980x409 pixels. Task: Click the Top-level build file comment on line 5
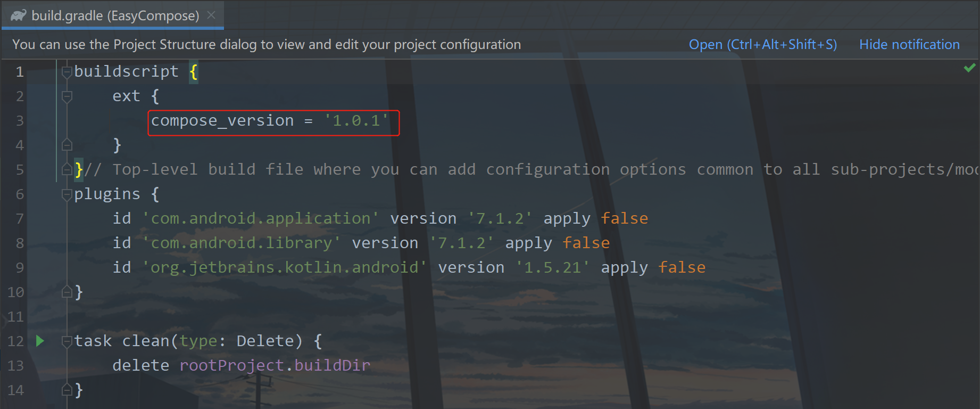click(532, 170)
